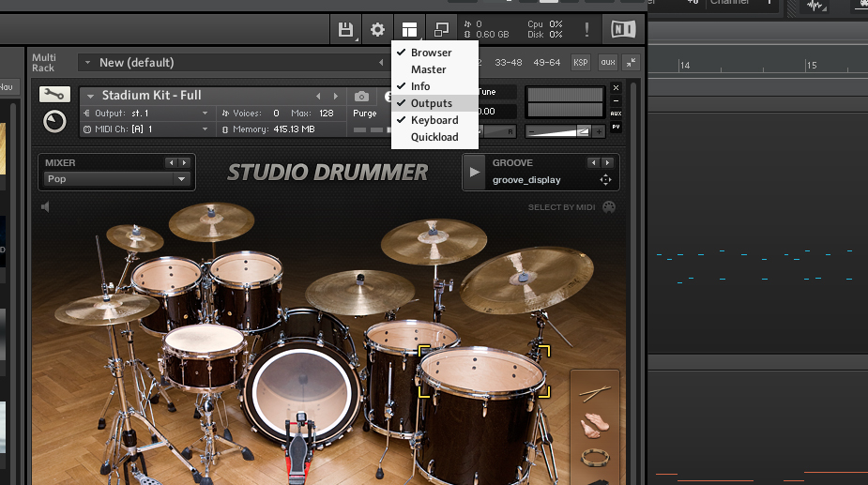Click the Studio Drummer instrument power knob
Image resolution: width=868 pixels, height=485 pixels.
[x=54, y=121]
